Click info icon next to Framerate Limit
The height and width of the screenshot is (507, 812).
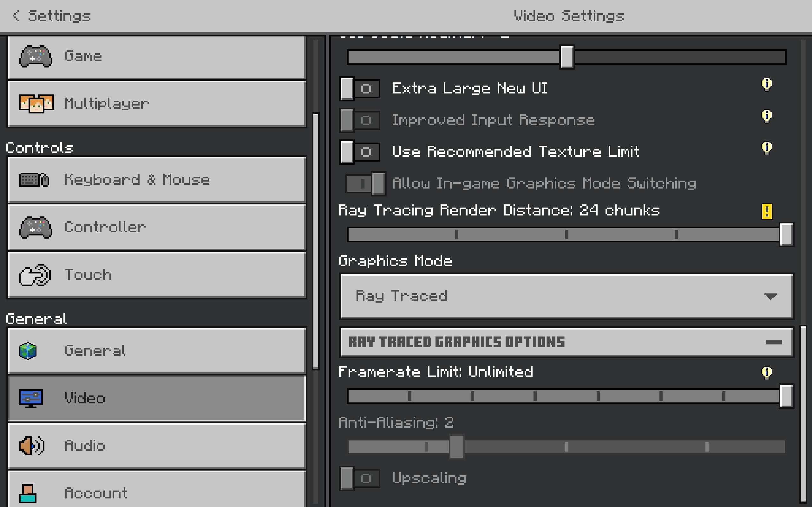[766, 372]
